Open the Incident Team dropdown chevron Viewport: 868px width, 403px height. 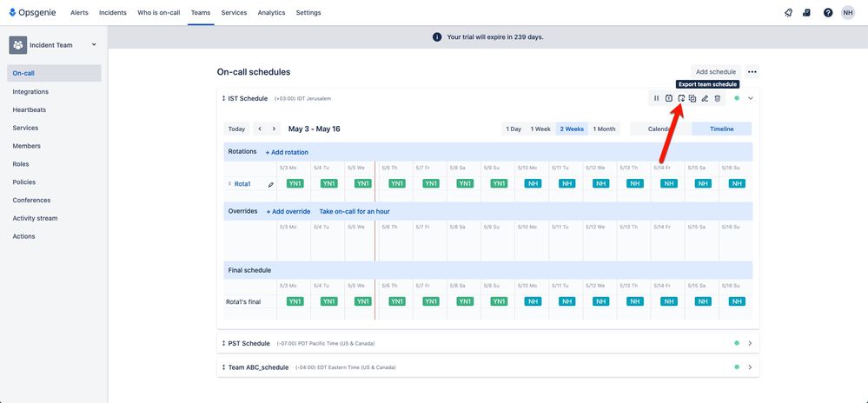[94, 45]
